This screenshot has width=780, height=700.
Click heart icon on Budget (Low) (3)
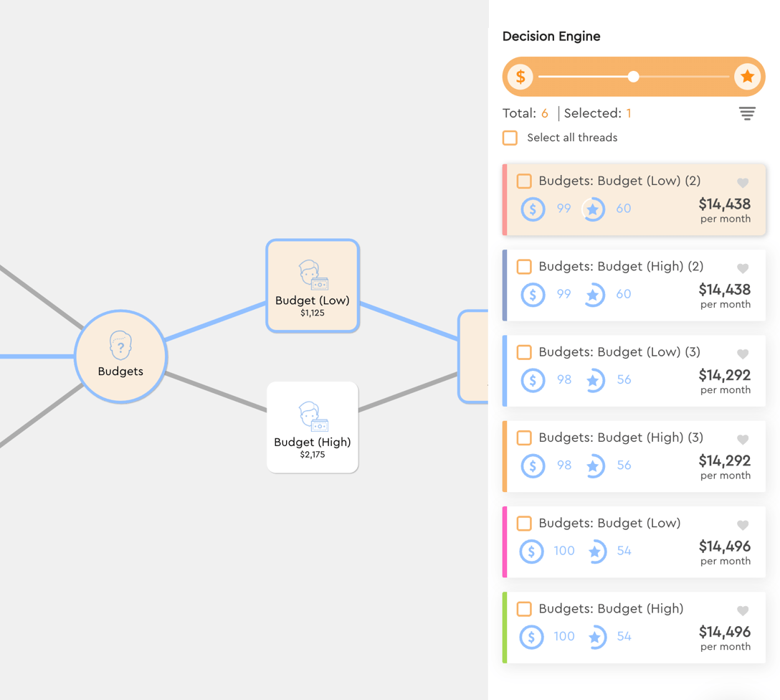(743, 354)
